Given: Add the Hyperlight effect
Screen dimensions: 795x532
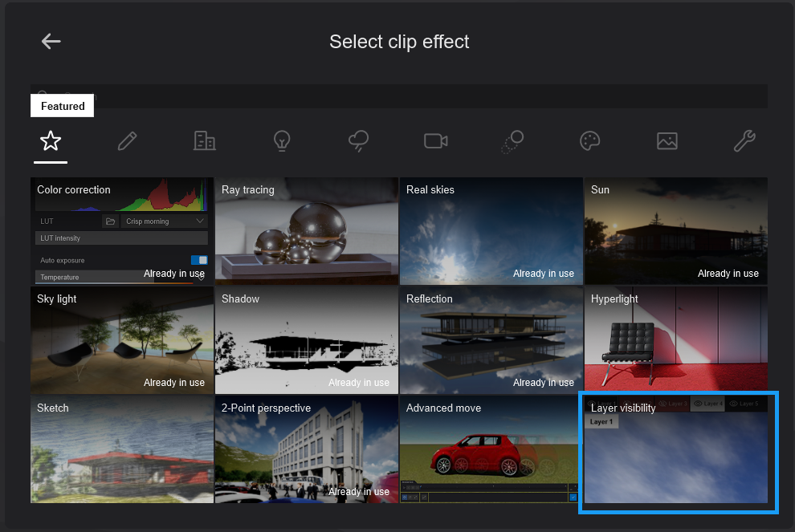Looking at the screenshot, I should (675, 341).
